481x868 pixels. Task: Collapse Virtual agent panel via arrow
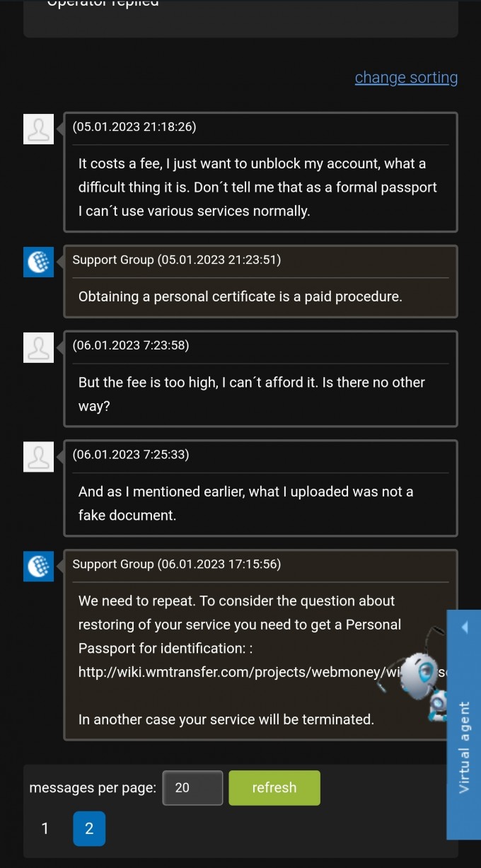click(464, 627)
